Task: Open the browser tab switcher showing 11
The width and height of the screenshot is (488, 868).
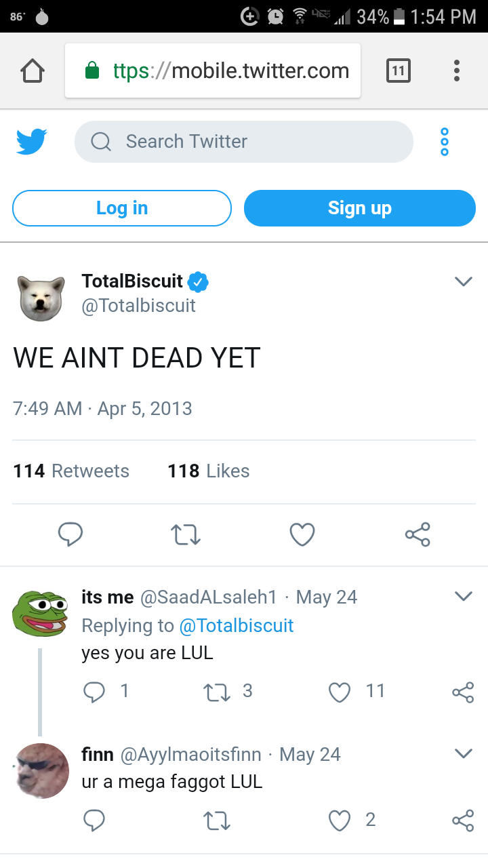Action: point(398,71)
